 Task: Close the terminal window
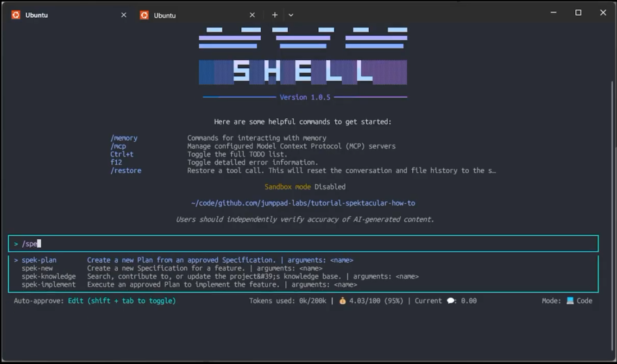[x=603, y=13]
